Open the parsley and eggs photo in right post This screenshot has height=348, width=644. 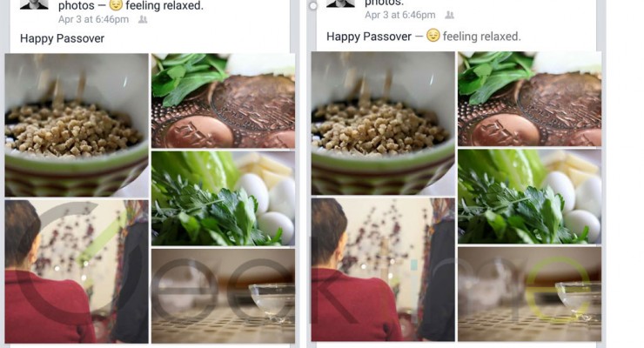(x=529, y=197)
